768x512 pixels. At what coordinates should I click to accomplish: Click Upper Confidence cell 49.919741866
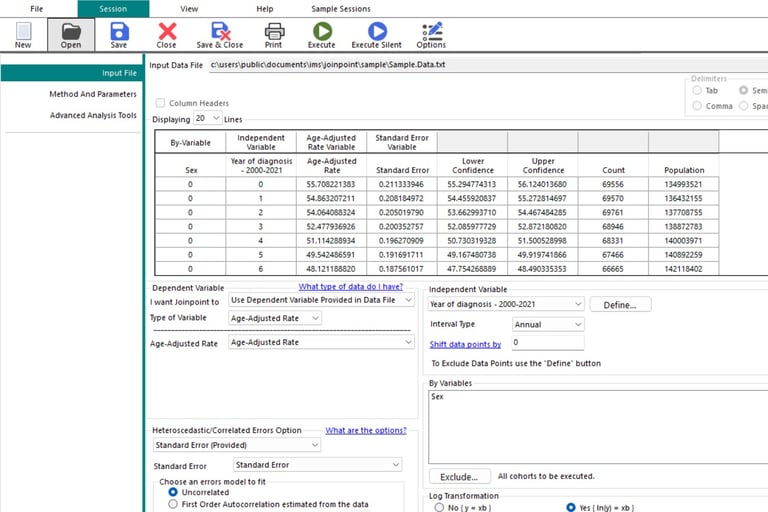(543, 255)
